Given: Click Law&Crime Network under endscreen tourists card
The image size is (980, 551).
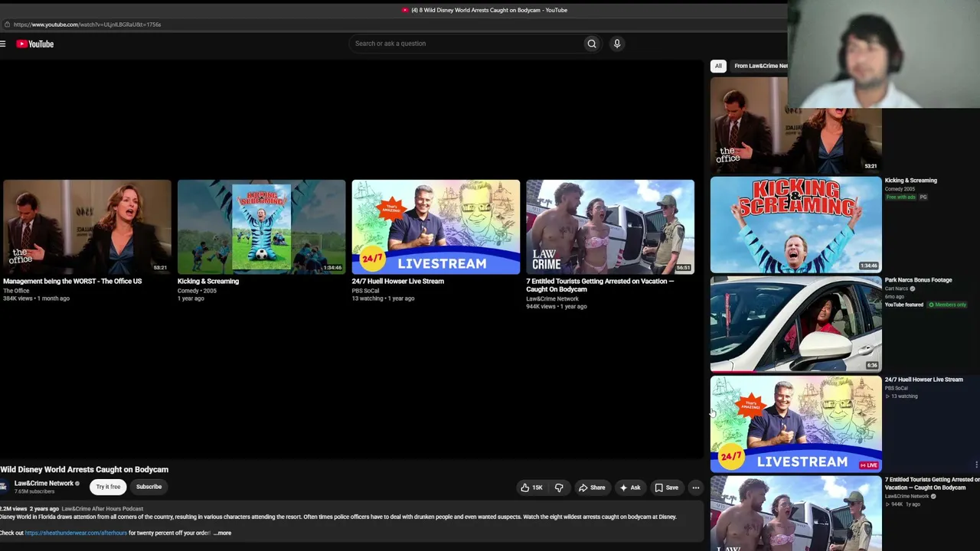Looking at the screenshot, I should (x=552, y=299).
